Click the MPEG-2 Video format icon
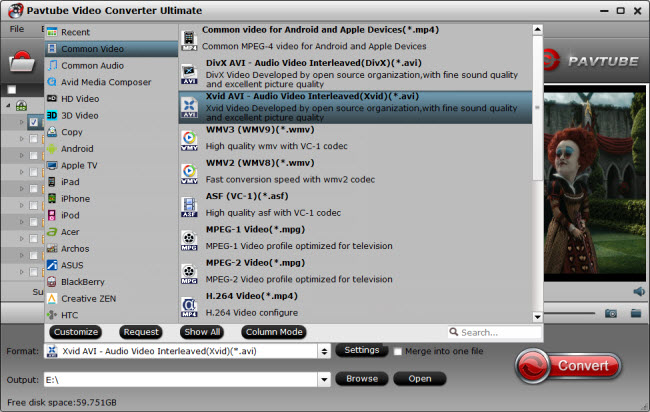The image size is (650, 412). (x=189, y=274)
